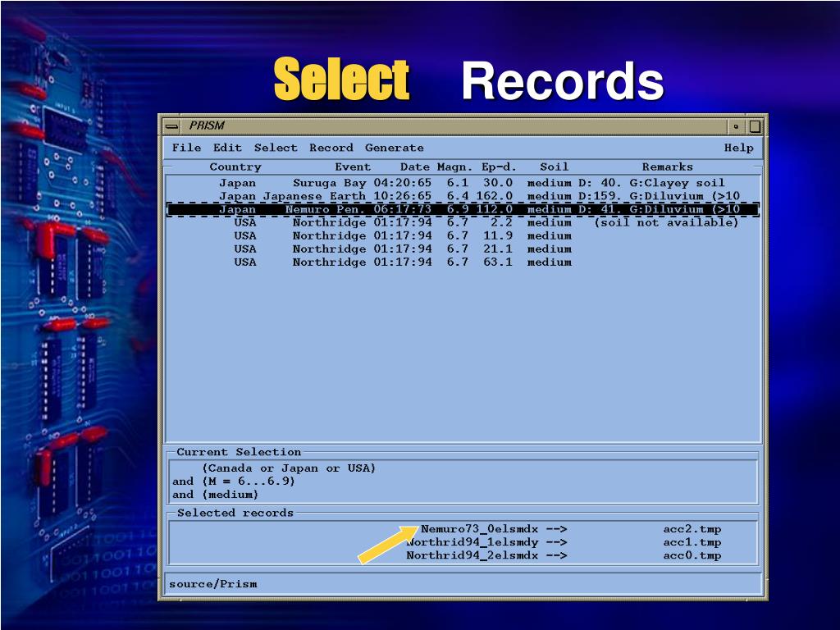Image resolution: width=840 pixels, height=630 pixels.
Task: Select the highlighted Nemuro Pen. record
Action: [463, 209]
